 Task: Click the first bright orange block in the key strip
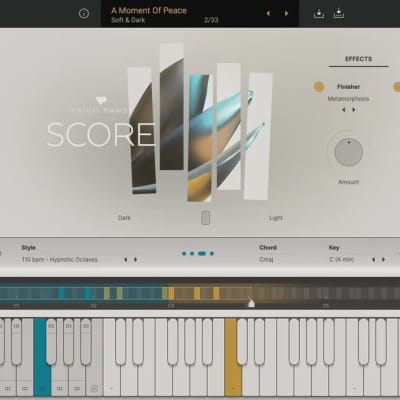click(x=171, y=293)
